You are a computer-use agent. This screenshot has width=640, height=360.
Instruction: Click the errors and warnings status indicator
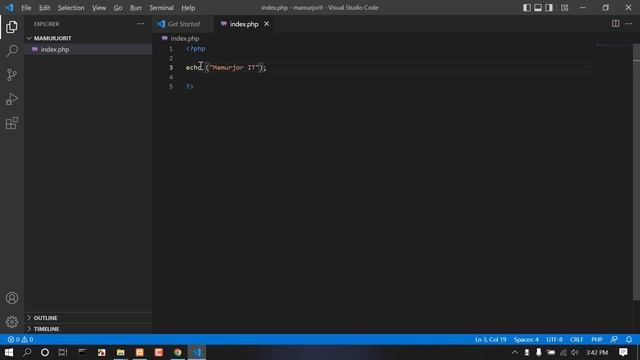coord(20,340)
